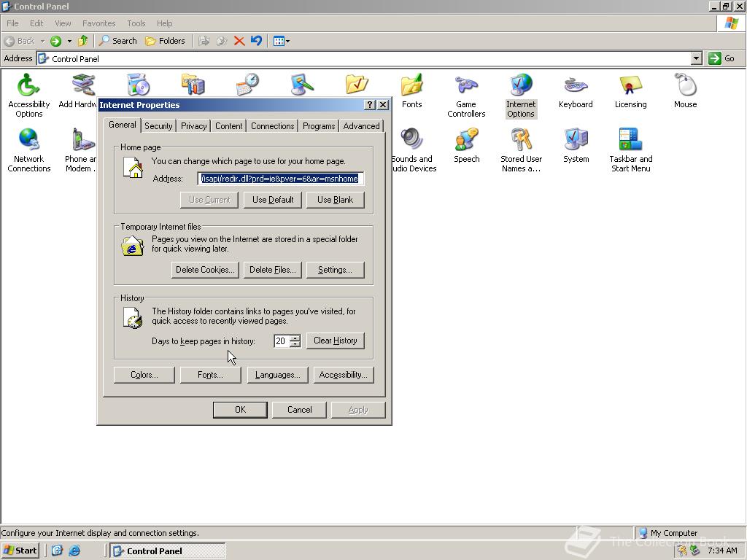Click the red Delete toolbar icon
747x560 pixels.
pos(239,41)
